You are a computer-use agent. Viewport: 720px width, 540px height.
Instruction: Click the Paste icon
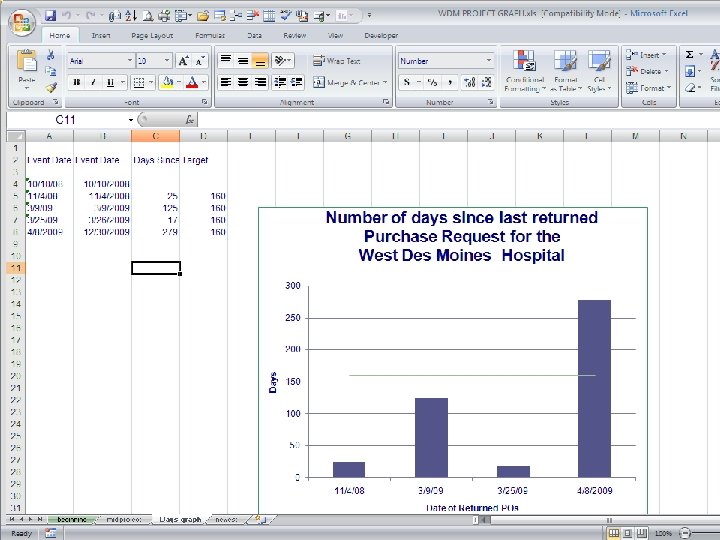(27, 62)
